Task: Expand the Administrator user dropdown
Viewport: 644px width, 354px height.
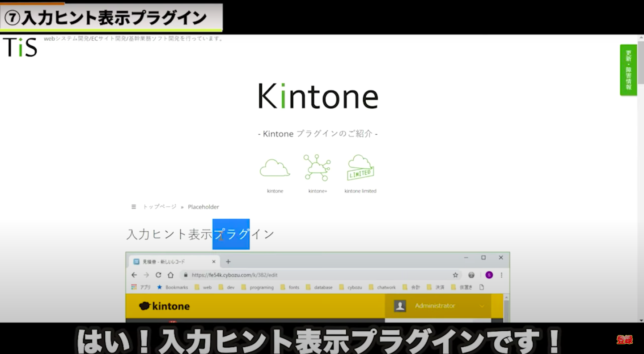Action: (482, 306)
